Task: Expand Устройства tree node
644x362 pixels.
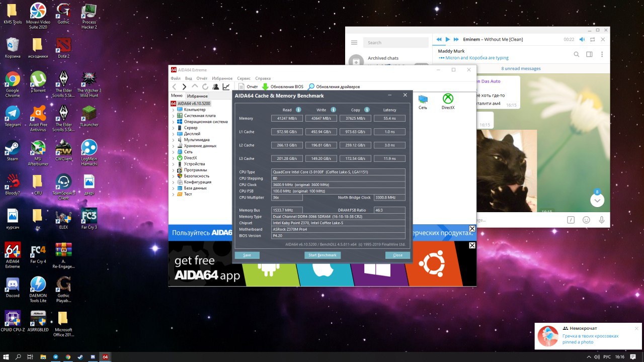Action: (174, 164)
